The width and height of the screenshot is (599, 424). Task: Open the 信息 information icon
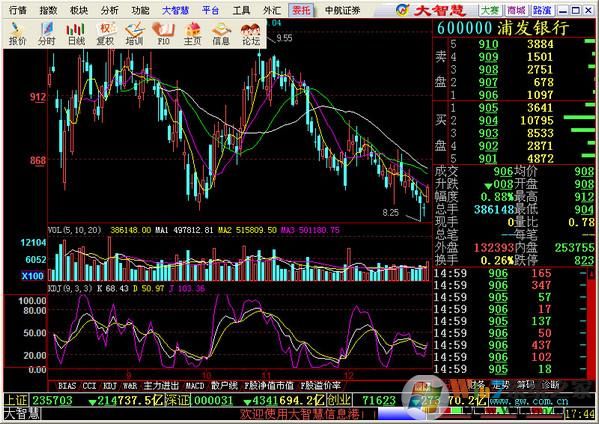click(x=221, y=34)
